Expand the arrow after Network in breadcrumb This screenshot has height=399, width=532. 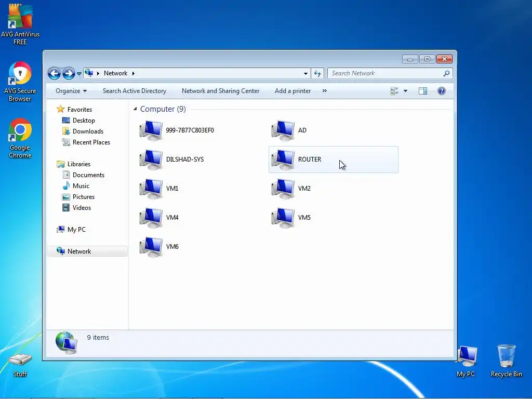(x=134, y=73)
